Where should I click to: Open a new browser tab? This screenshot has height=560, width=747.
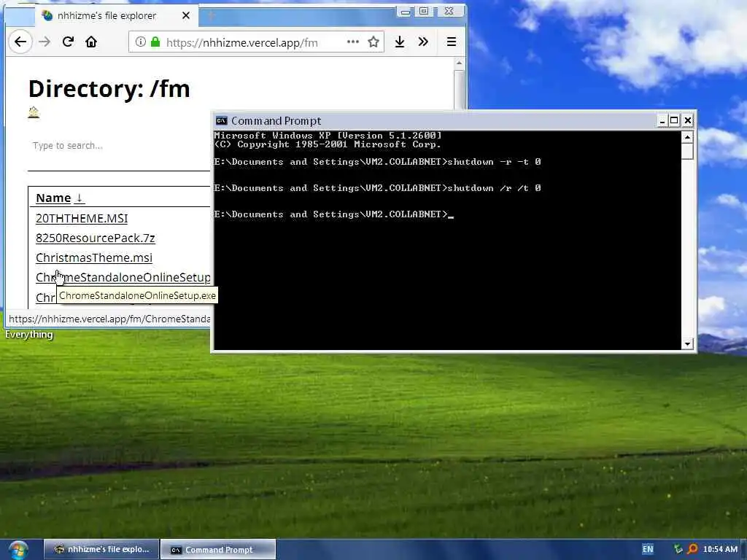(x=212, y=16)
